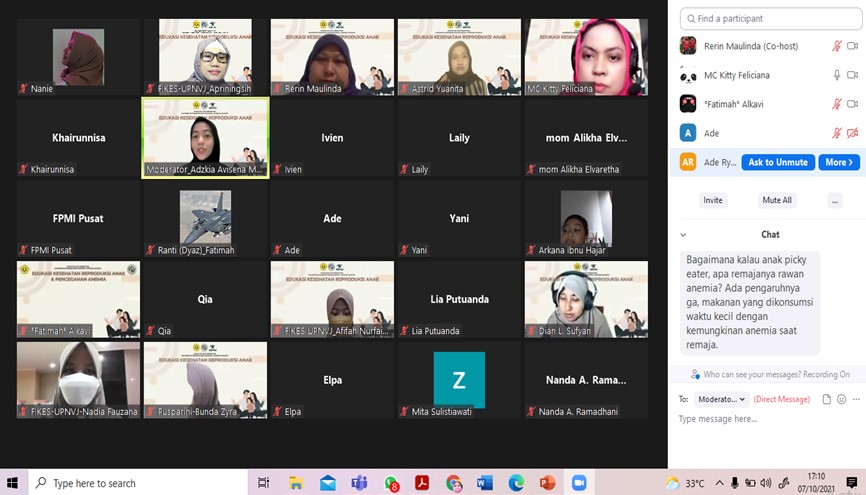Click the three-dot chat options icon
Screen dimensions: 866x495
855,399
